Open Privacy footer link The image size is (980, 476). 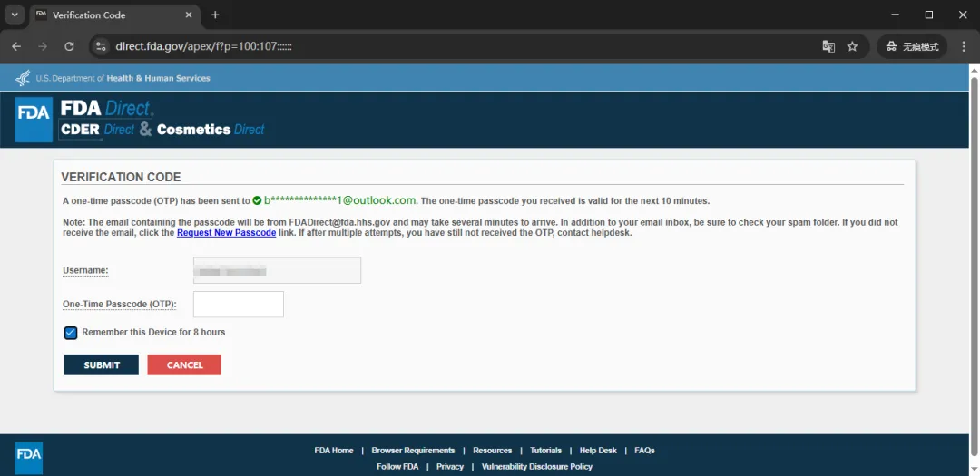pyautogui.click(x=450, y=467)
